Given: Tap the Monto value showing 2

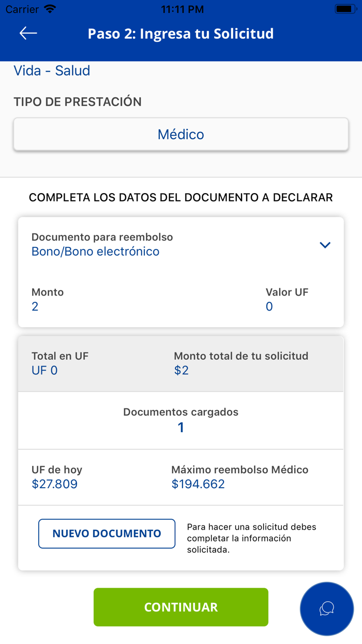Looking at the screenshot, I should (34, 306).
